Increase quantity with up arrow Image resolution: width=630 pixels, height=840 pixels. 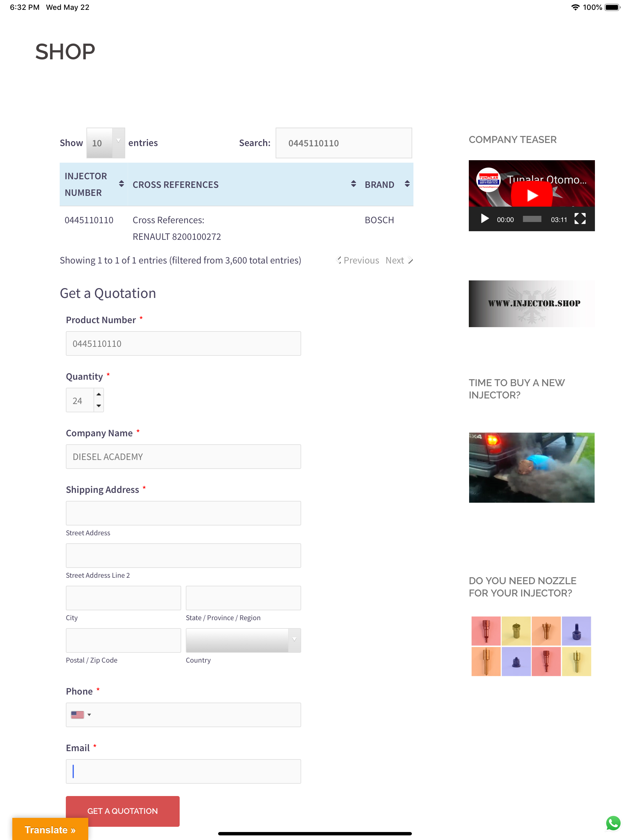(98, 394)
